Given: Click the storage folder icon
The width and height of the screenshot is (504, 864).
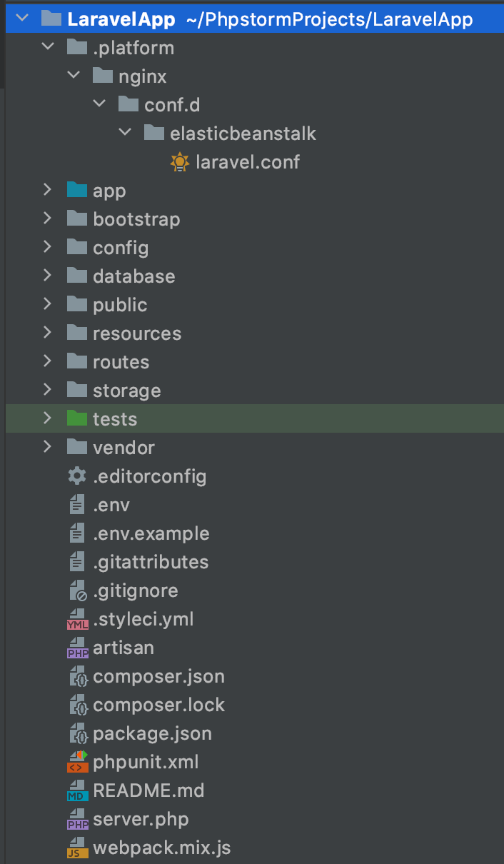Looking at the screenshot, I should click(x=76, y=390).
